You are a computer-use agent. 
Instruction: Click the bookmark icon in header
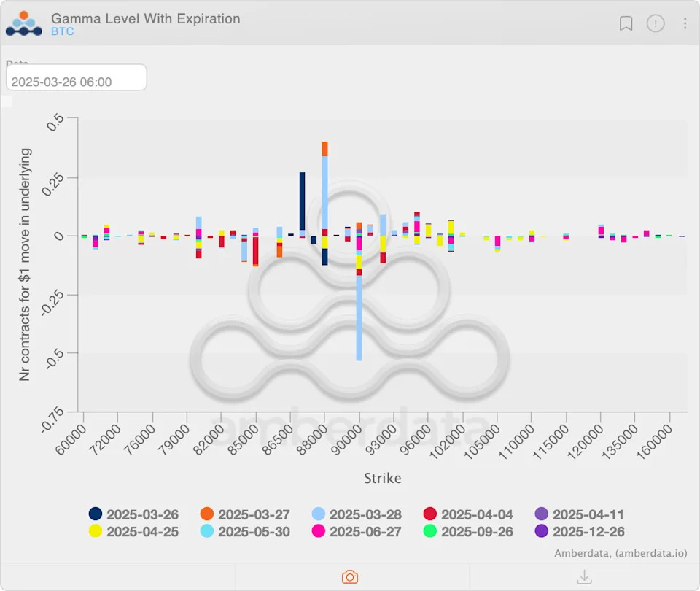[x=626, y=23]
